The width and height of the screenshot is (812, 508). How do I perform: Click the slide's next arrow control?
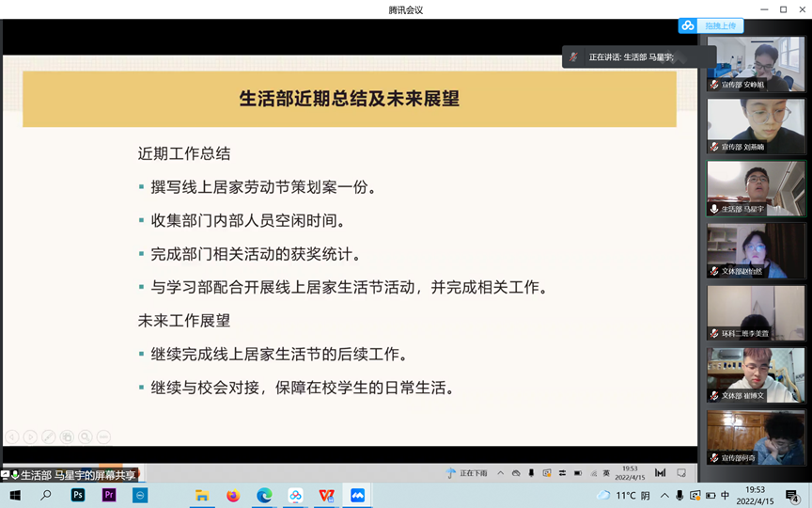tap(30, 437)
